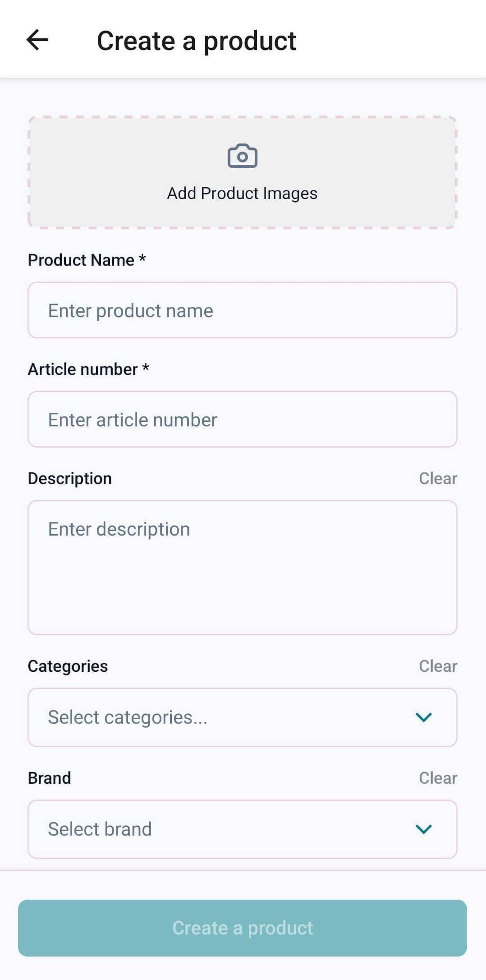This screenshot has width=486, height=980.
Task: Click the Create a product page title
Action: pos(196,41)
